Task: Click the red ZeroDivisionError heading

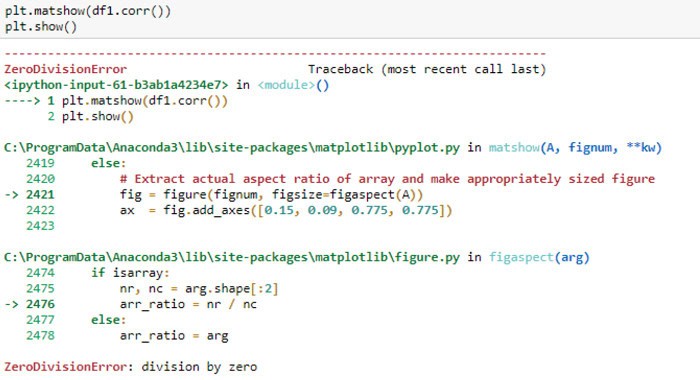Action: point(66,69)
